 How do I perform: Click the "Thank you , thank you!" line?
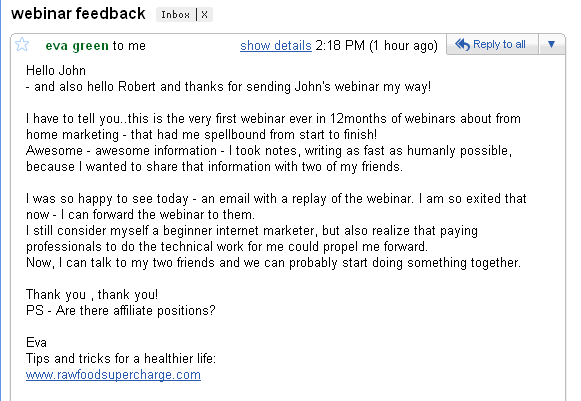click(x=92, y=295)
